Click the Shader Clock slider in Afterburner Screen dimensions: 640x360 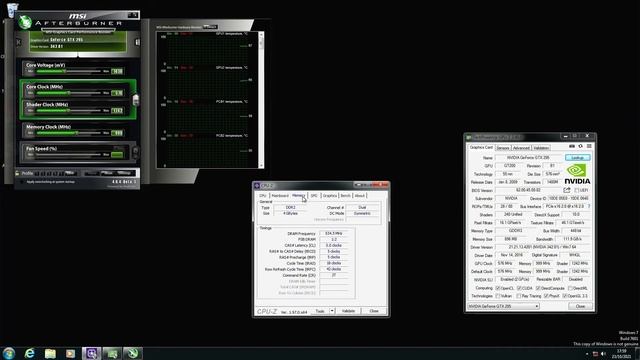pos(69,111)
